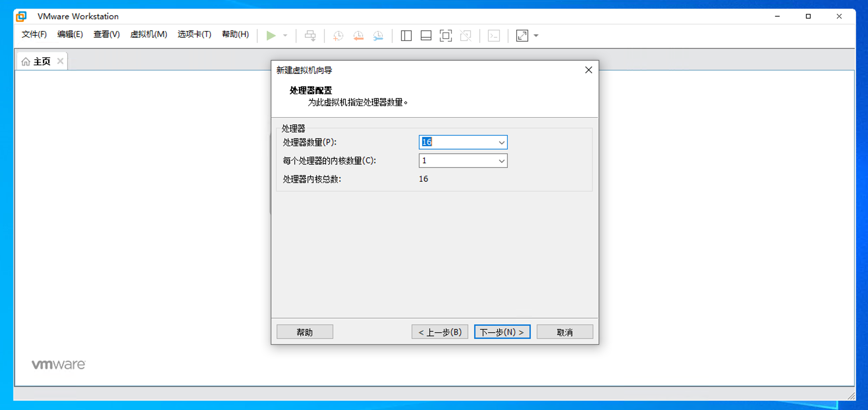
Task: Enter full screen mode via toolbar icon
Action: click(x=446, y=36)
